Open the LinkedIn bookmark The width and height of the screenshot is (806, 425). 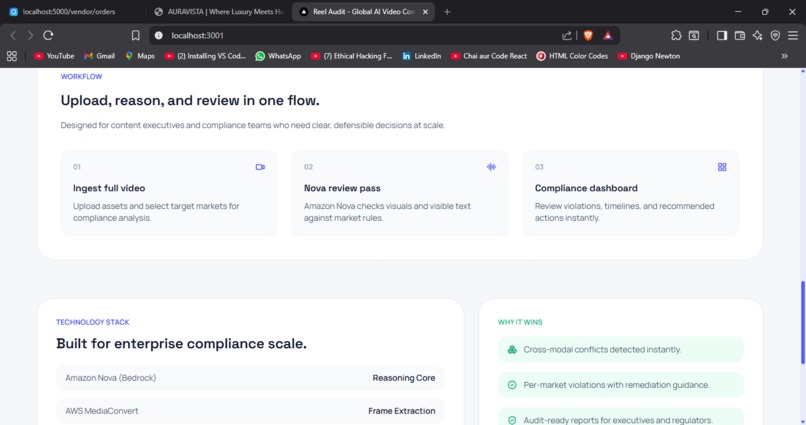click(x=422, y=56)
